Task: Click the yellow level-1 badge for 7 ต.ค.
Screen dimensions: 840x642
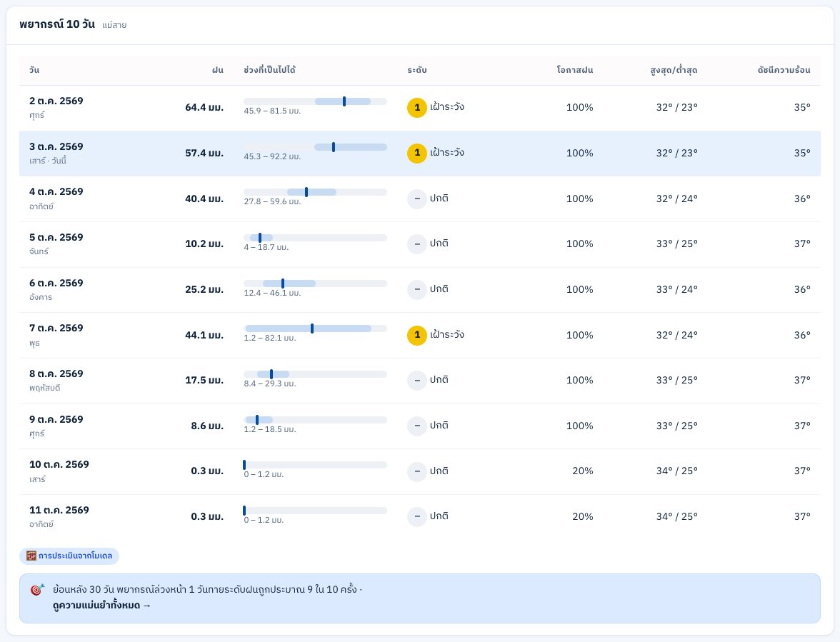Action: (417, 335)
